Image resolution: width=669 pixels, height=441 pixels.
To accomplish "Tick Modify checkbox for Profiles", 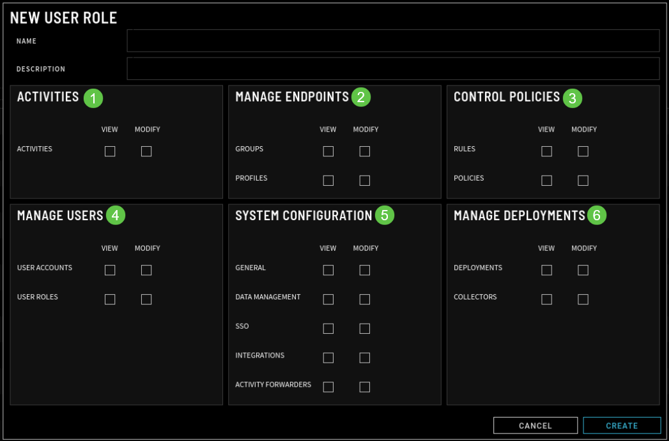I will [x=364, y=180].
